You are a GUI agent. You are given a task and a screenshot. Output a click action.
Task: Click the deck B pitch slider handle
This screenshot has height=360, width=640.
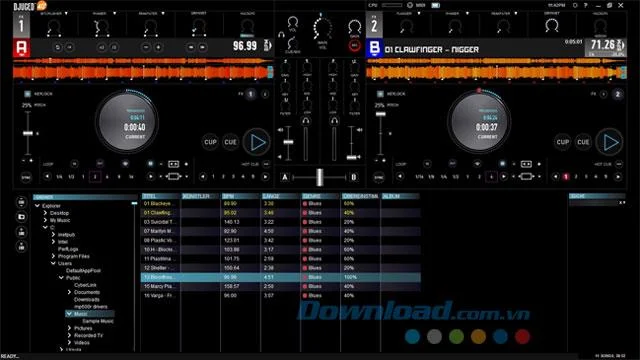[x=380, y=114]
